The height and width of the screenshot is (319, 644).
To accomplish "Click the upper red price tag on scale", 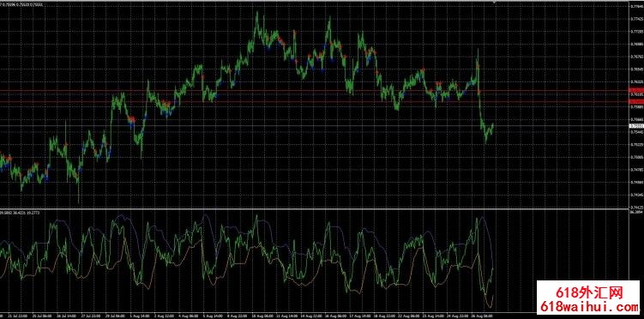I will tap(636, 90).
